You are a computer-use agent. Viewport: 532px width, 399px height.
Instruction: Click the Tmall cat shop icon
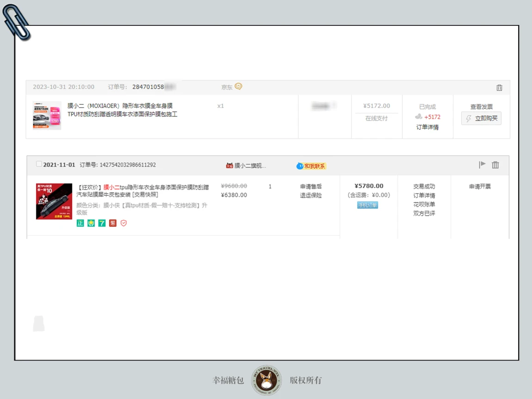[229, 166]
